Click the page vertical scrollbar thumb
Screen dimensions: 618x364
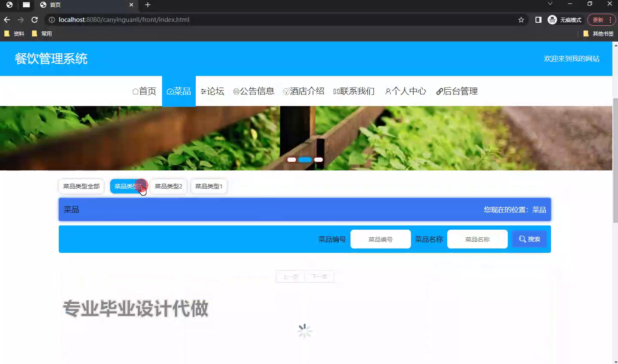615,160
